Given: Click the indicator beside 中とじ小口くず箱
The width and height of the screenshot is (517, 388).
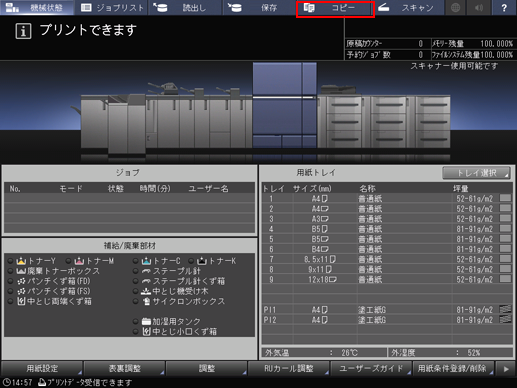Looking at the screenshot, I should coord(135,331).
